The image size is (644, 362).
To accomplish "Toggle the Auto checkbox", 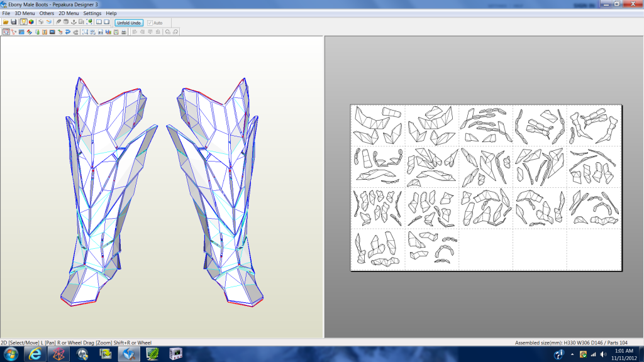I will tap(155, 23).
